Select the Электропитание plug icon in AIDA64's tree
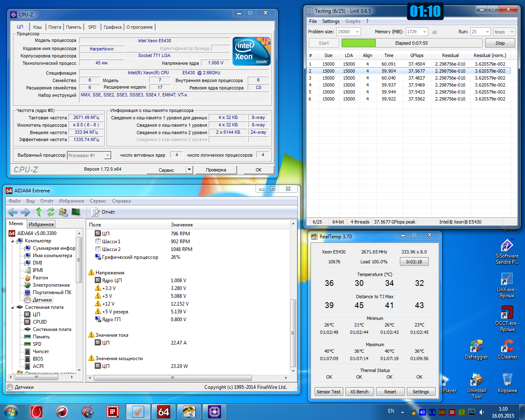The image size is (525, 420). 28,285
